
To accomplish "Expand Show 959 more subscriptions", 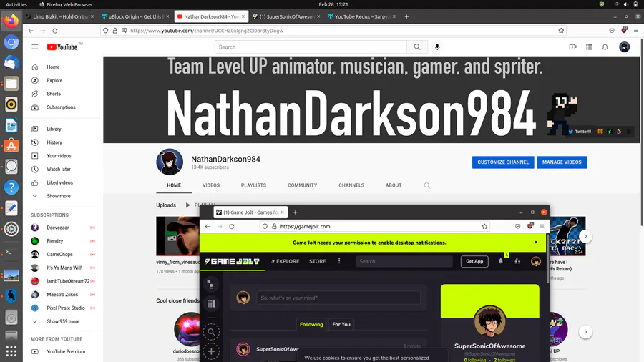I will click(62, 321).
